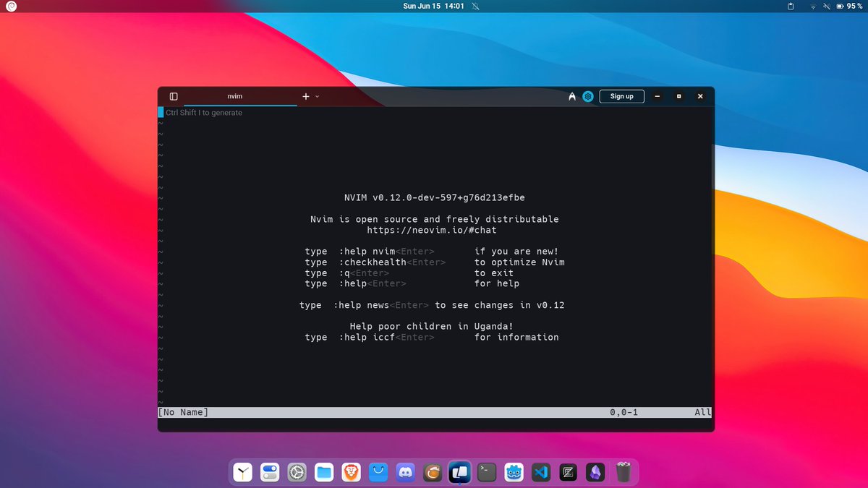Open the rocket-shaped AI assistant icon
Viewport: 868px width, 488px height.
(572, 96)
